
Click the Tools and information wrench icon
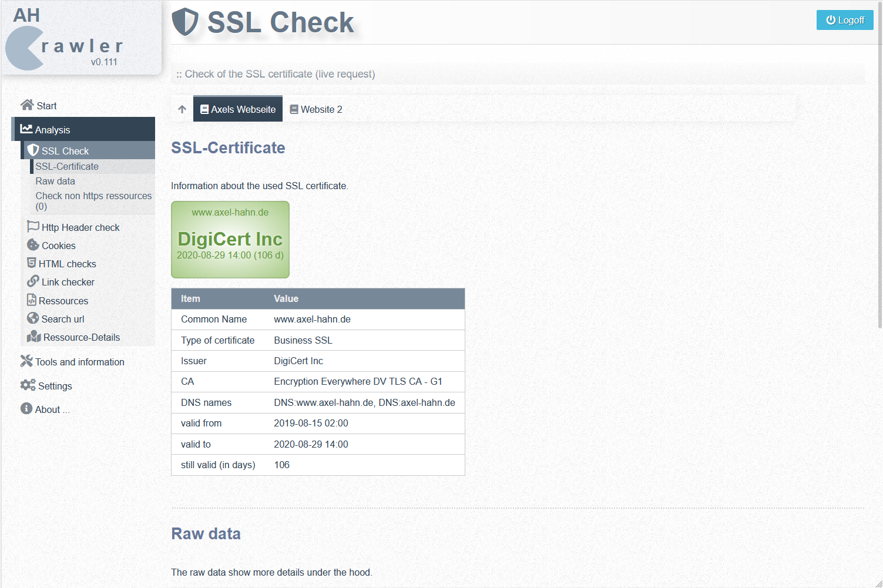[26, 361]
